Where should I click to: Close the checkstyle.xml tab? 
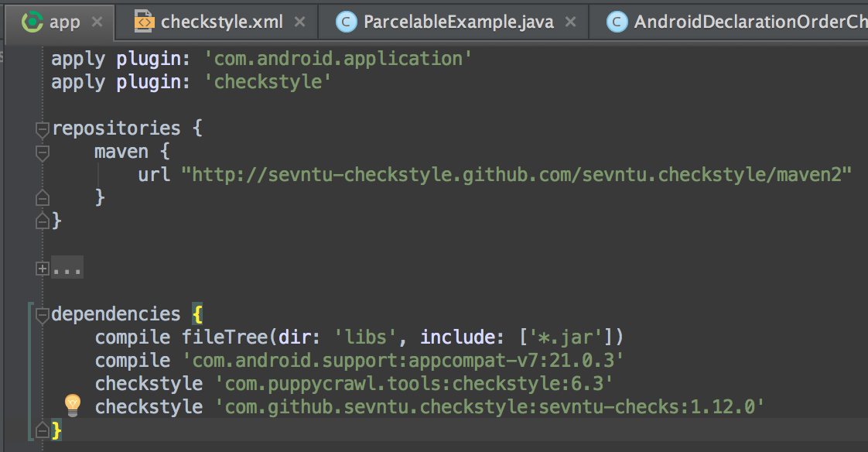pyautogui.click(x=300, y=22)
